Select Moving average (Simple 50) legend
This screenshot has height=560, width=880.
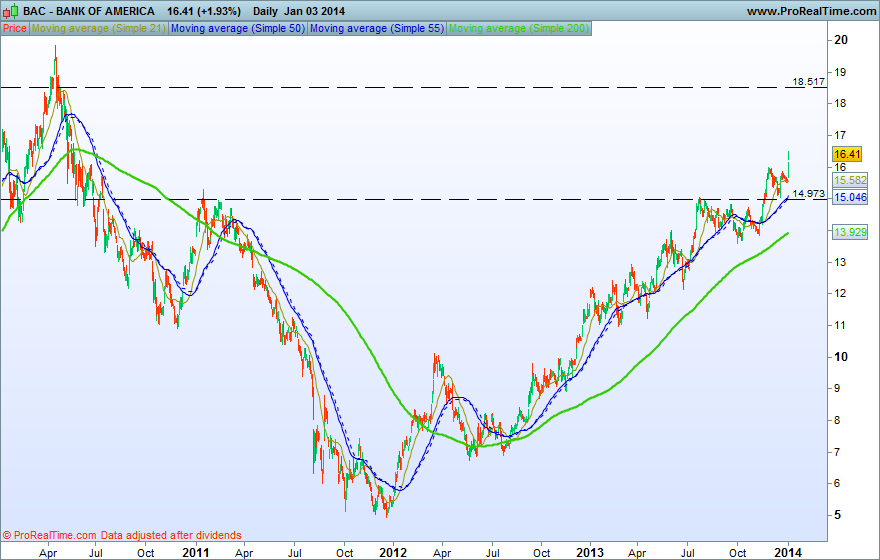click(x=238, y=28)
